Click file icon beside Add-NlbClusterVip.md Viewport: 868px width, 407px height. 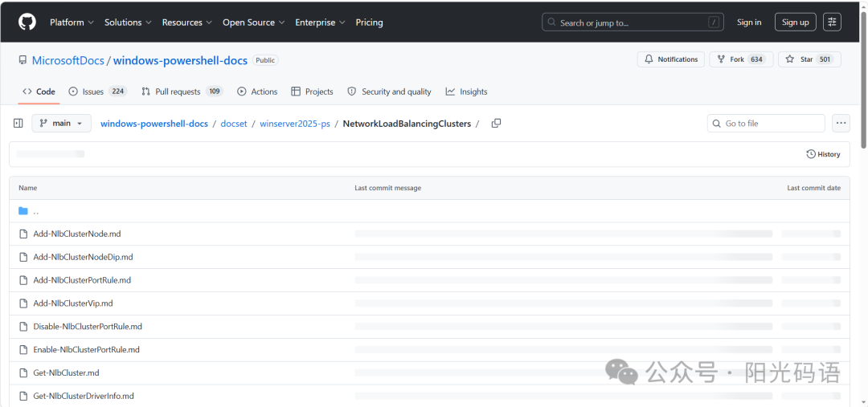(23, 303)
